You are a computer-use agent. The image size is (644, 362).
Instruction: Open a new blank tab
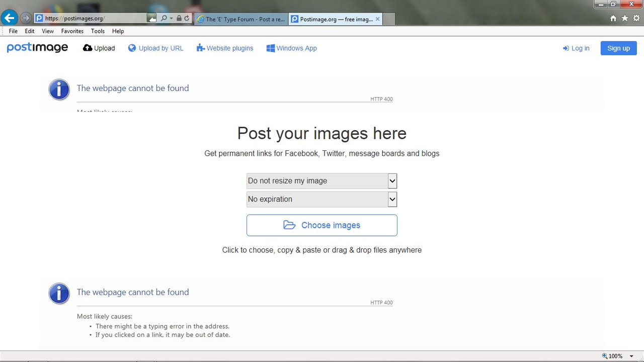coord(389,19)
